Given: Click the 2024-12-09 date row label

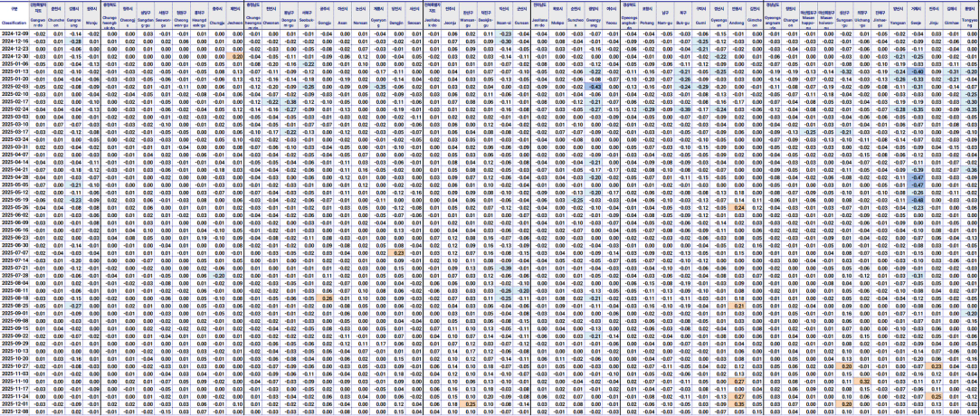Looking at the screenshot, I should tap(14, 33).
